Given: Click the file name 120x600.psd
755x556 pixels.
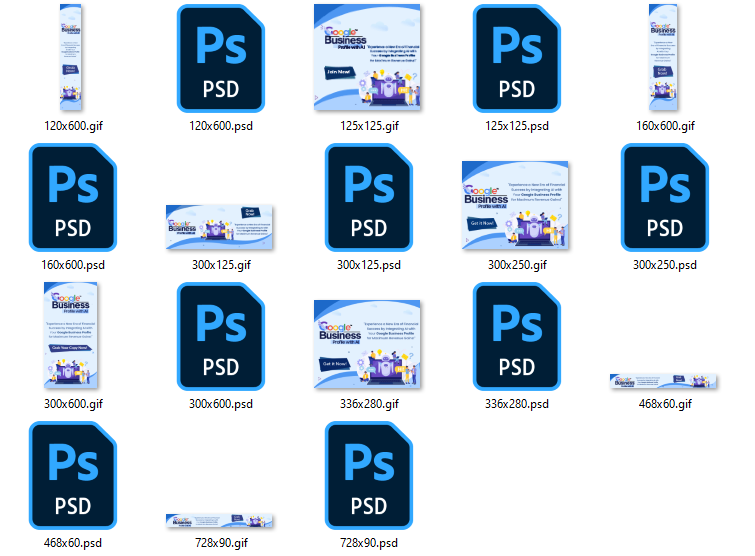Looking at the screenshot, I should click(221, 126).
